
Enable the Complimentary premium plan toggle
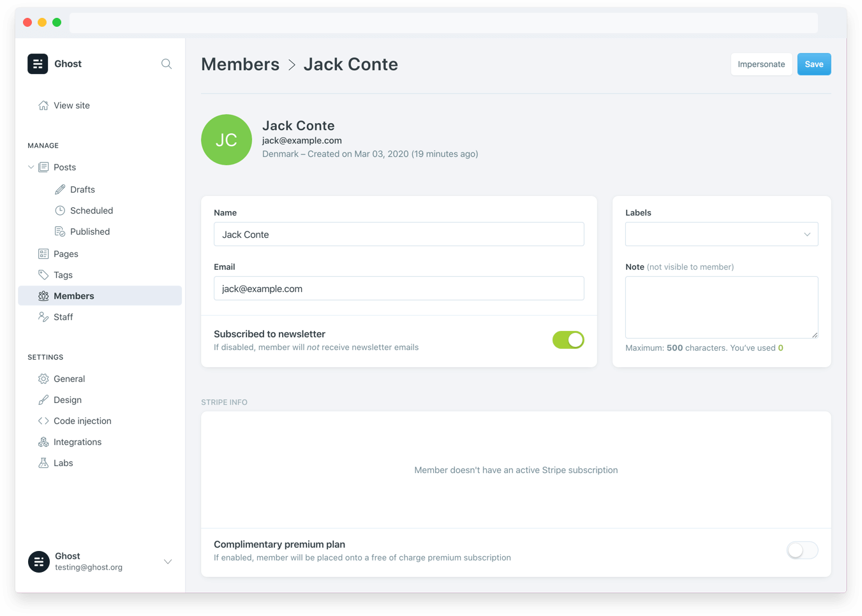802,550
